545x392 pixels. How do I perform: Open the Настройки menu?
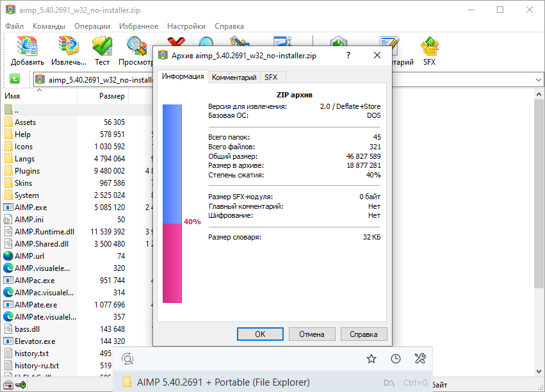[186, 26]
